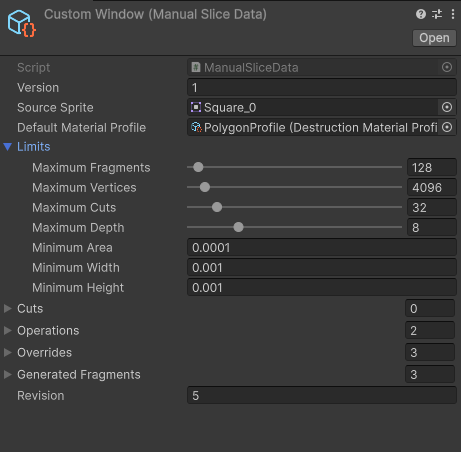Click the Minimum Width field
This screenshot has height=452, width=461.
(x=322, y=267)
